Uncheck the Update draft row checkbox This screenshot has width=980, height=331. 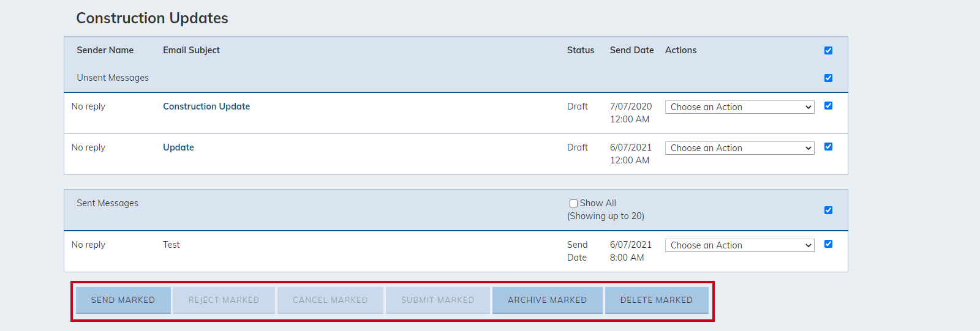coord(828,146)
